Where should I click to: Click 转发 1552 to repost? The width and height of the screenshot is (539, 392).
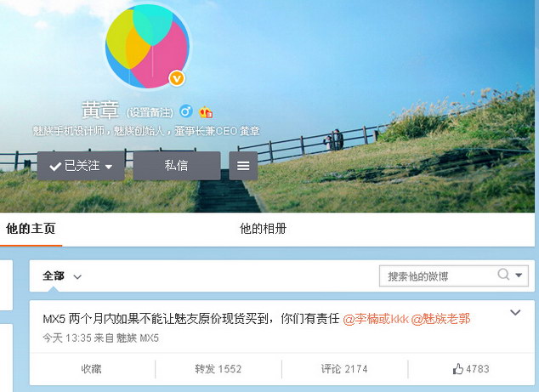pyautogui.click(x=218, y=369)
